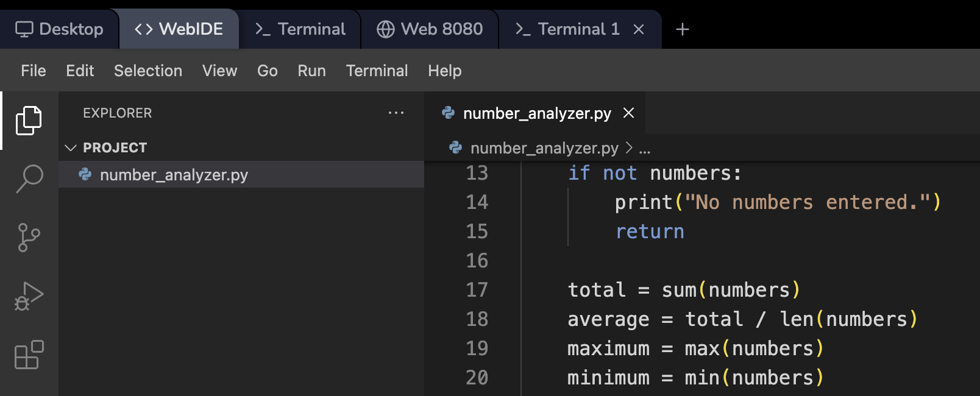
Task: Click number_analyzer.py in the breadcrumb
Action: click(544, 148)
